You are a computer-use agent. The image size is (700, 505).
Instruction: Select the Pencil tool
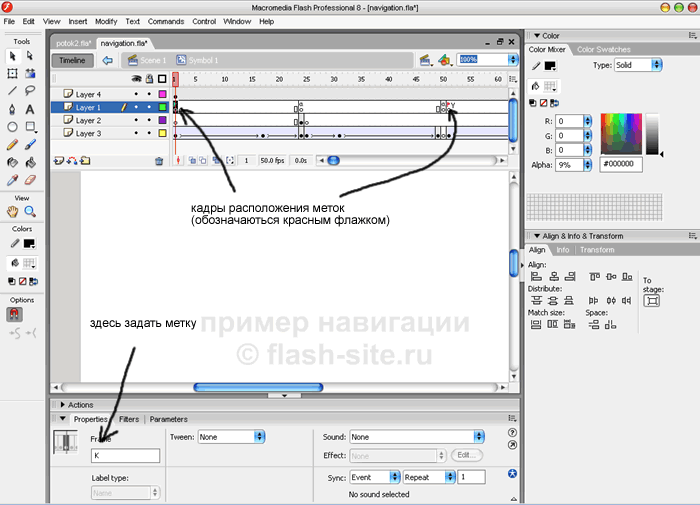pyautogui.click(x=12, y=145)
